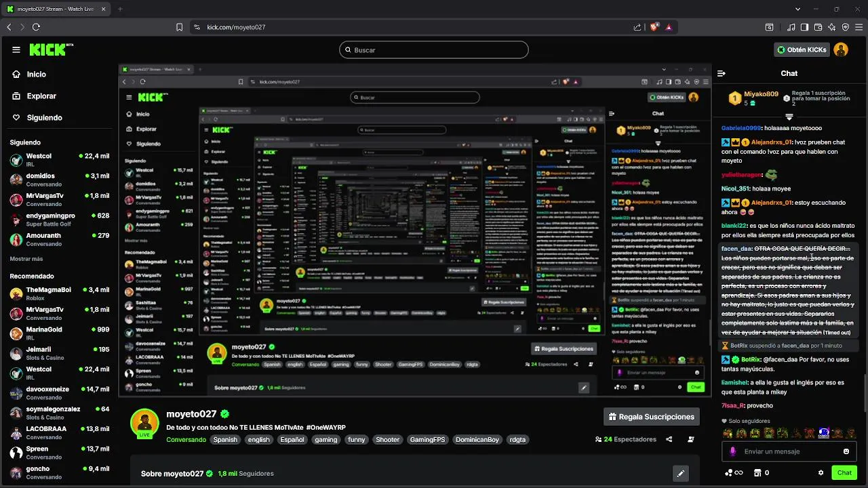Select the english tag
The image size is (868, 488).
258,439
